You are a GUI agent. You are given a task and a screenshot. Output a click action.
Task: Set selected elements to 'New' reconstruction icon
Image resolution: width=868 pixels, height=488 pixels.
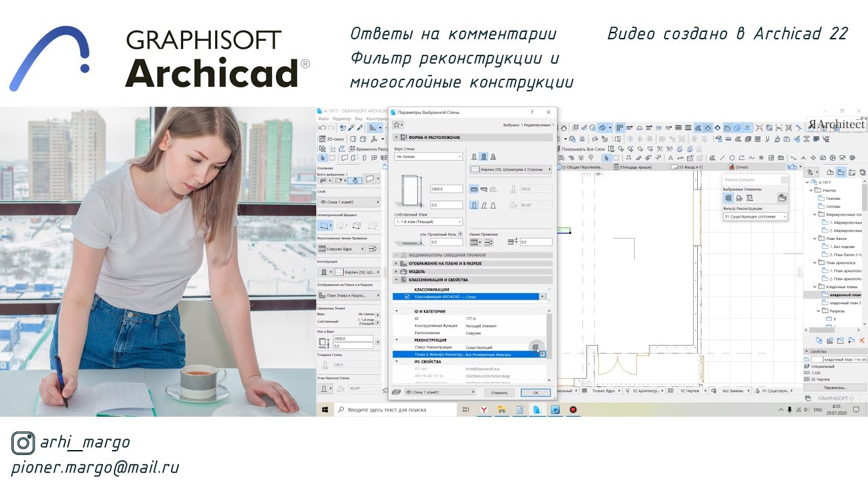[750, 198]
